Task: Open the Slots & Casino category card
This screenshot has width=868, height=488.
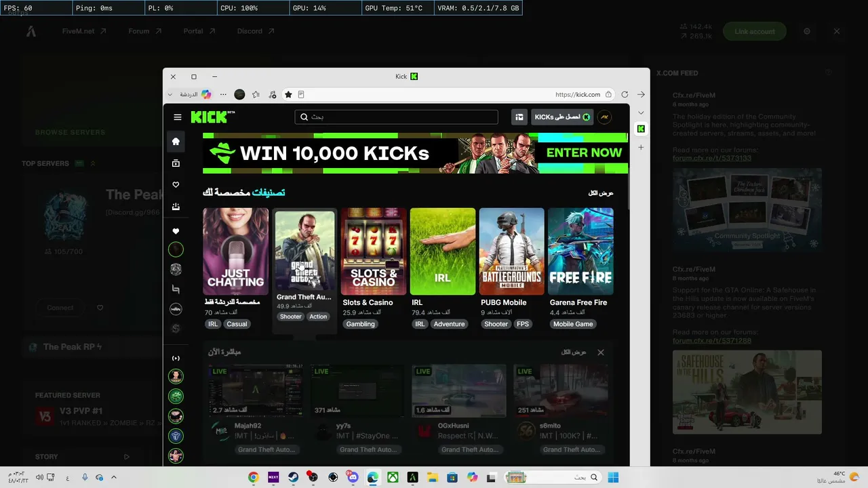Action: (374, 251)
